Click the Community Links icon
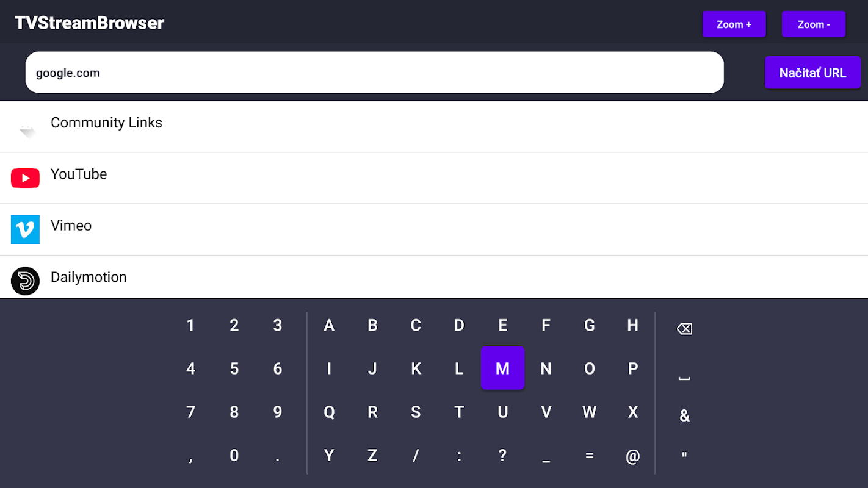Viewport: 868px width, 488px height. [x=26, y=129]
